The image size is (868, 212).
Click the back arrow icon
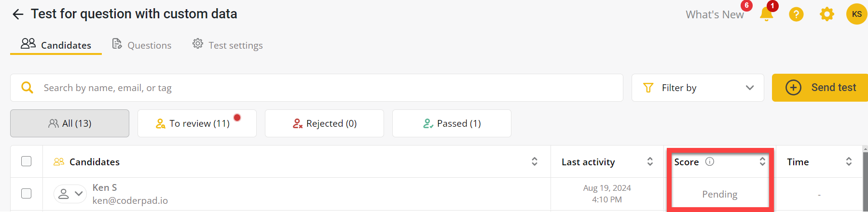click(18, 14)
